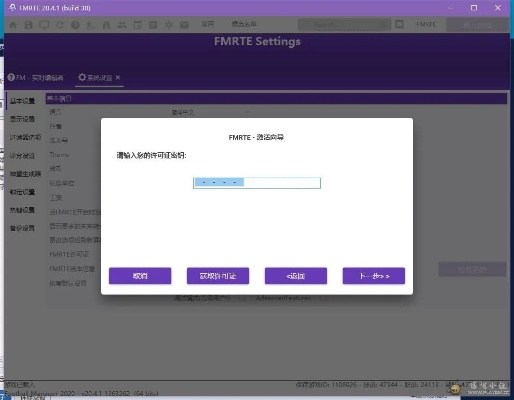
Task: Switch to the FM 实时编辑器 tab
Action: pyautogui.click(x=36, y=78)
